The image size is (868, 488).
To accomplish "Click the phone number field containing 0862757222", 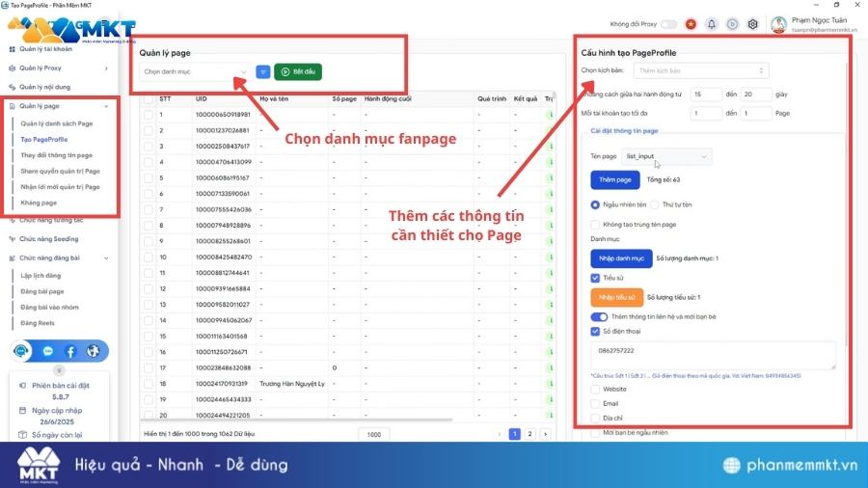I will (x=713, y=356).
